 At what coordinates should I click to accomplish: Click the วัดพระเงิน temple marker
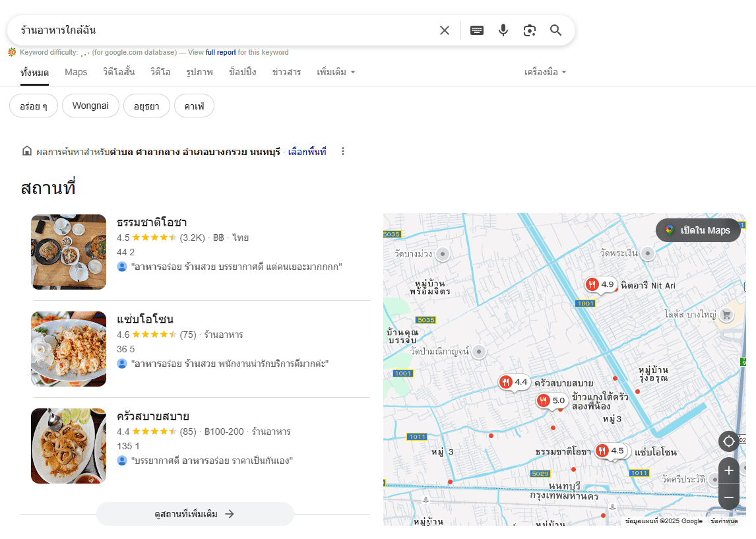click(x=648, y=253)
